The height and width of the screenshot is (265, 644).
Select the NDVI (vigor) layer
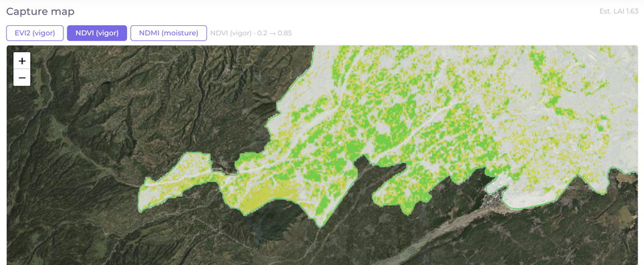[97, 33]
